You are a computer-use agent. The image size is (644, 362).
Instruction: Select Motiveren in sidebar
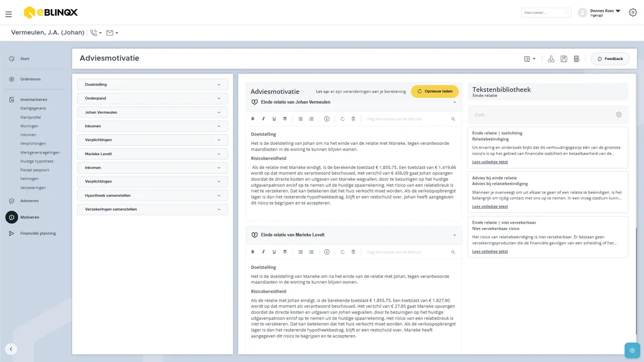tap(30, 217)
